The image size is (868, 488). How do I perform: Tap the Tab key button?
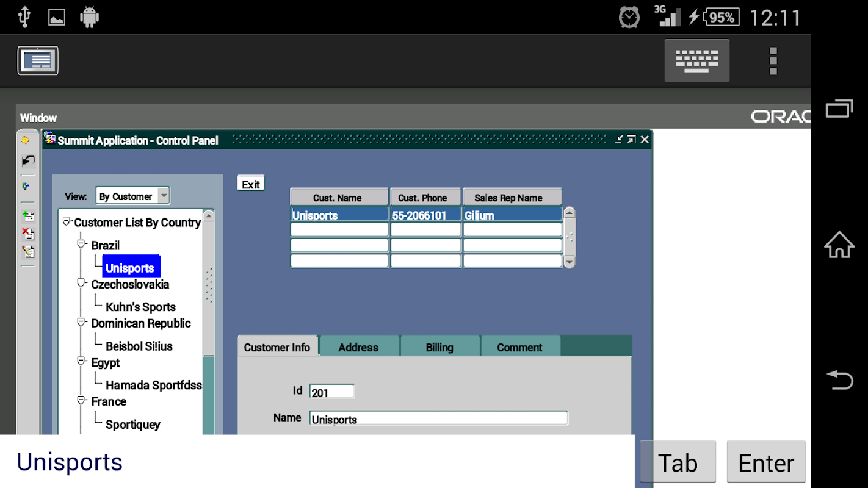point(678,462)
